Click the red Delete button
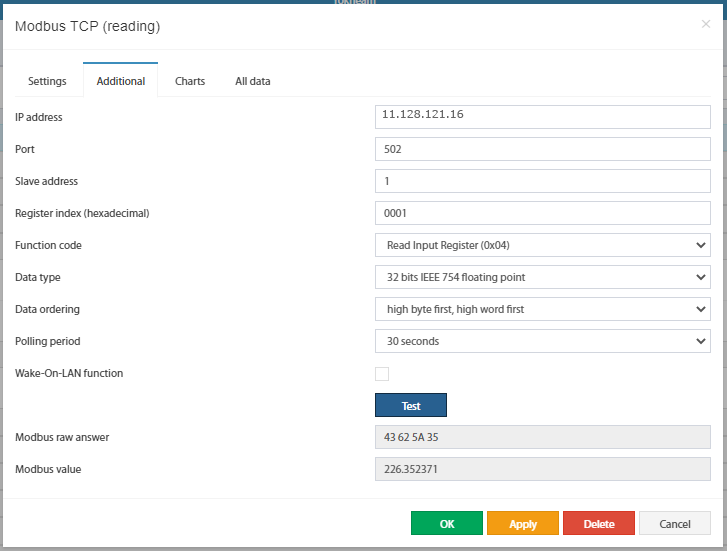Image resolution: width=727 pixels, height=551 pixels. pyautogui.click(x=599, y=523)
